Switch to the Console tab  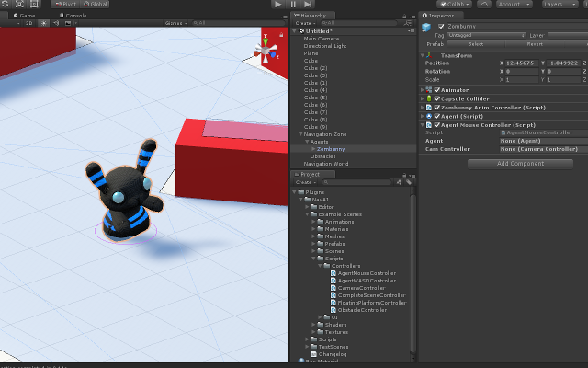pos(73,16)
